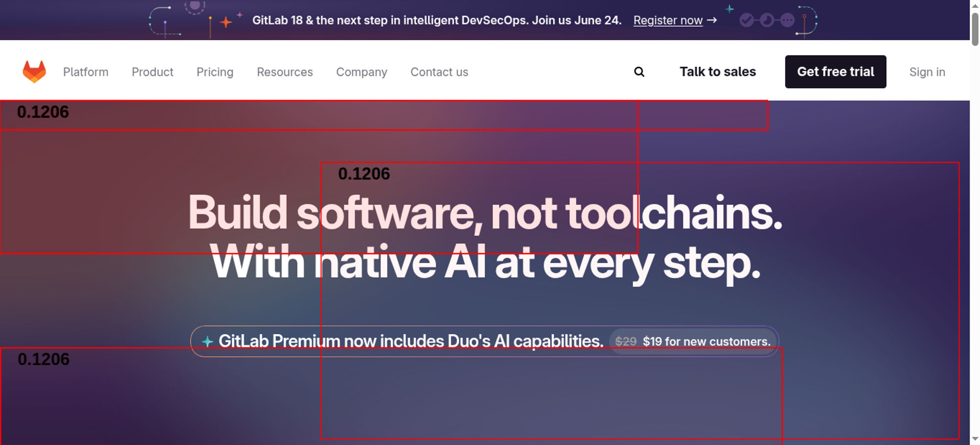Click the scrollbar down arrow

975,439
